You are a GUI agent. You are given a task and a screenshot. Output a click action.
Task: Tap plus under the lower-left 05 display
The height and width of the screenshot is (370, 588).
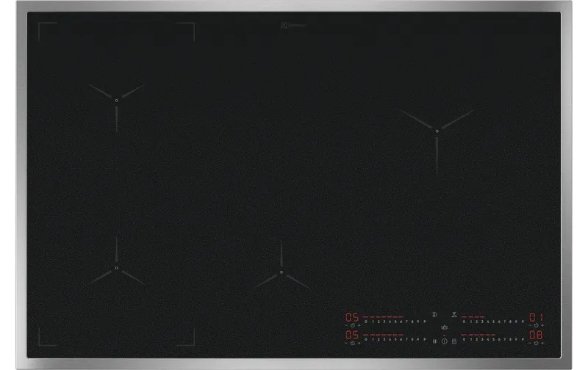coord(359,343)
